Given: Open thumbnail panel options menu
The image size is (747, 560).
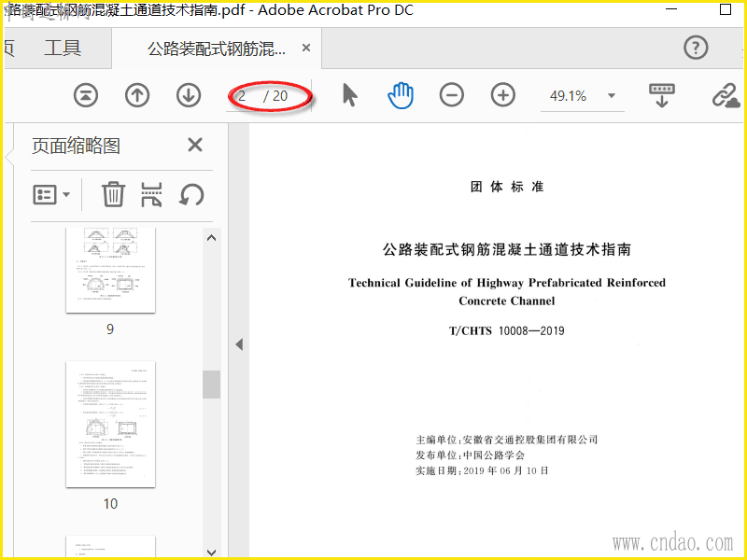Looking at the screenshot, I should (51, 194).
